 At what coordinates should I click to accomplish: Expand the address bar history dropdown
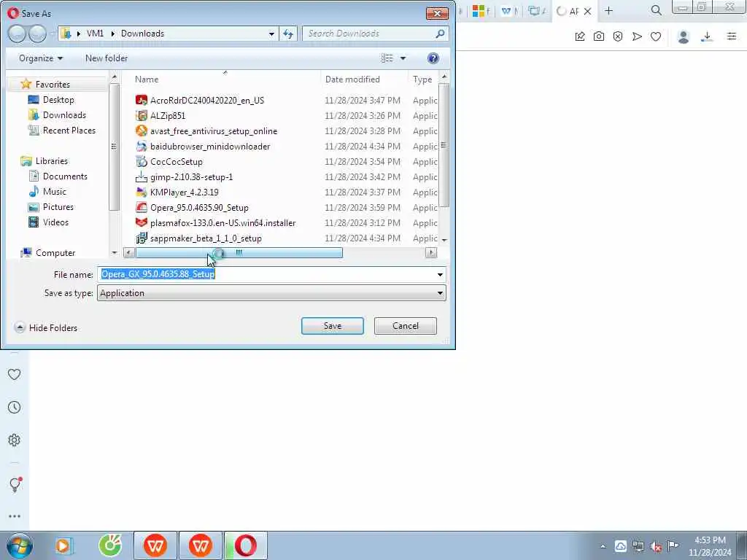(271, 34)
